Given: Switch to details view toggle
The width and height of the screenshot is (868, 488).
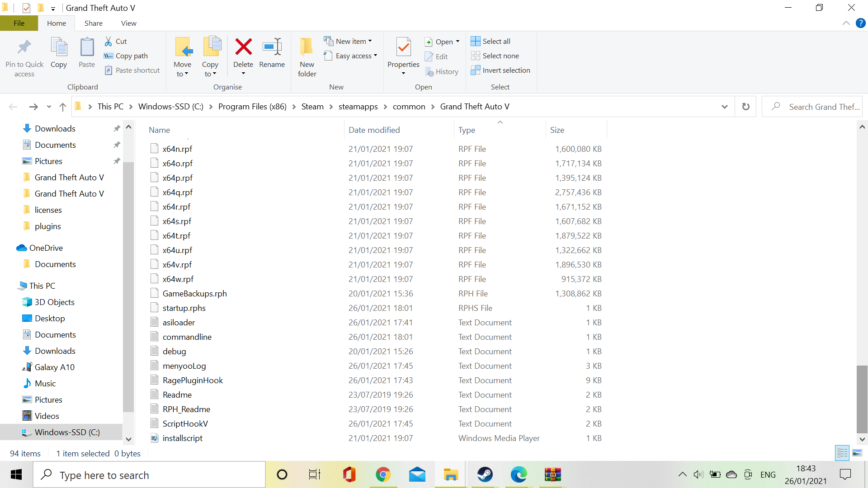Looking at the screenshot, I should click(842, 453).
